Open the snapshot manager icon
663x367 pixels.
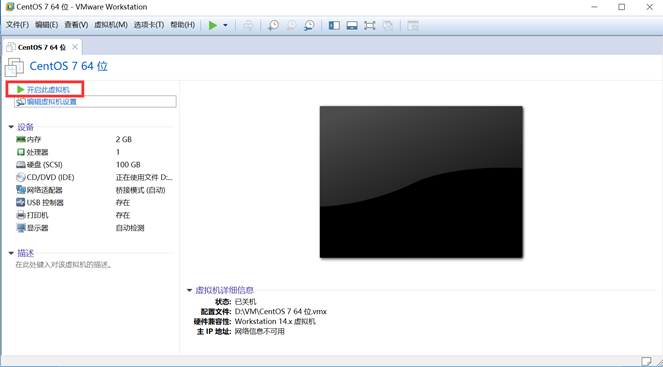click(309, 25)
